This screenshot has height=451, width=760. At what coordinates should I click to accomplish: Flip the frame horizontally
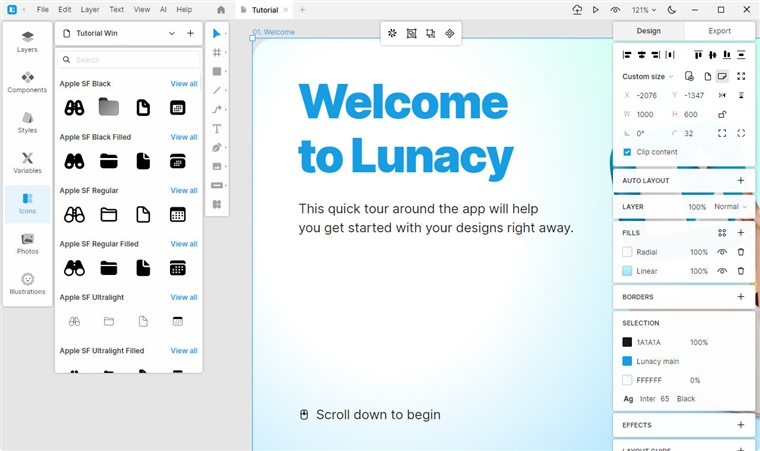pos(722,95)
